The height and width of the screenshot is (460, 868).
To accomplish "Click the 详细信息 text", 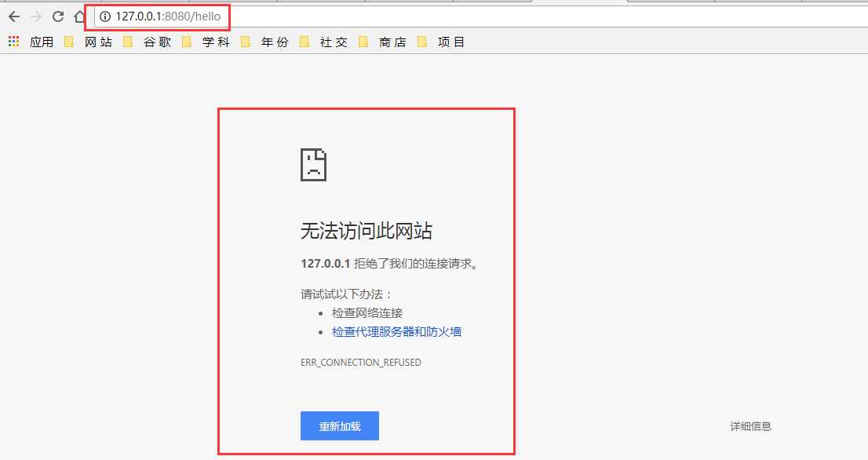I will 749,425.
